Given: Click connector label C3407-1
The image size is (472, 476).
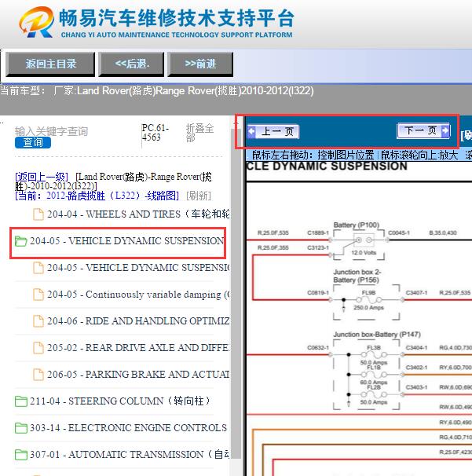Looking at the screenshot, I should 416,293.
